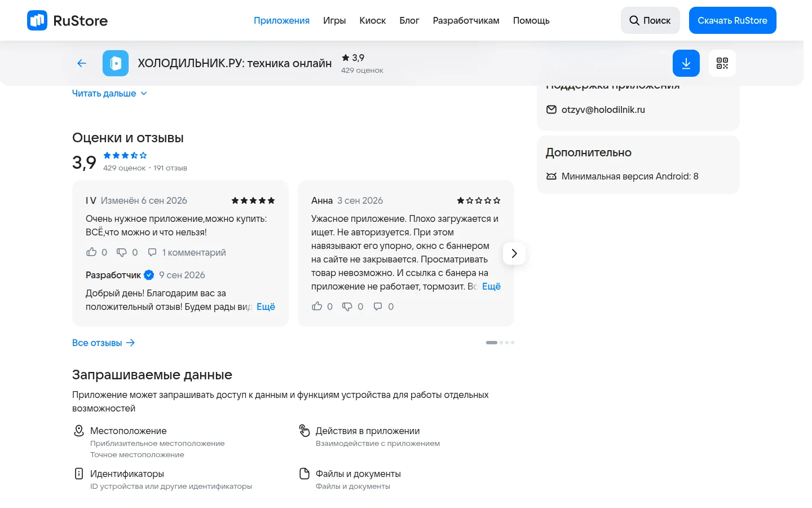This screenshot has height=508, width=812.
Task: Download the app with the blue download icon
Action: pos(686,63)
